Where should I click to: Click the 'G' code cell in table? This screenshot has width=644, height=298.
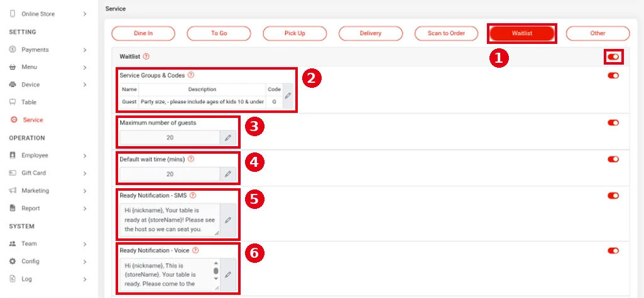274,102
